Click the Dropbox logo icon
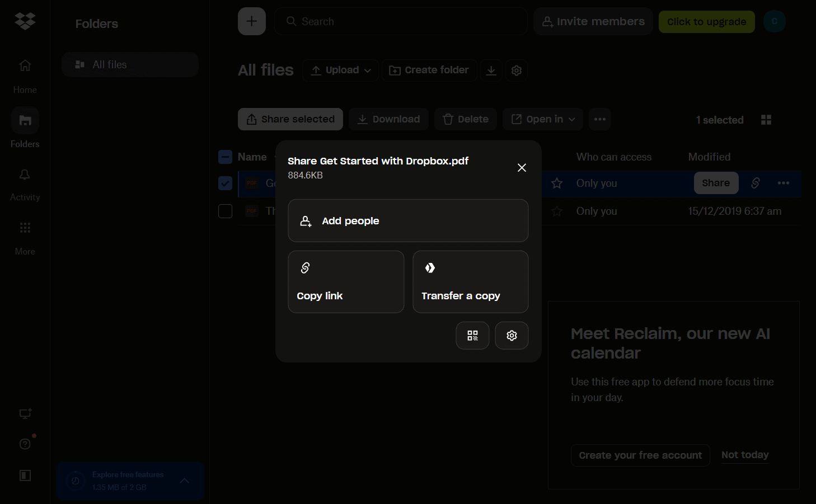The image size is (816, 504). click(25, 21)
